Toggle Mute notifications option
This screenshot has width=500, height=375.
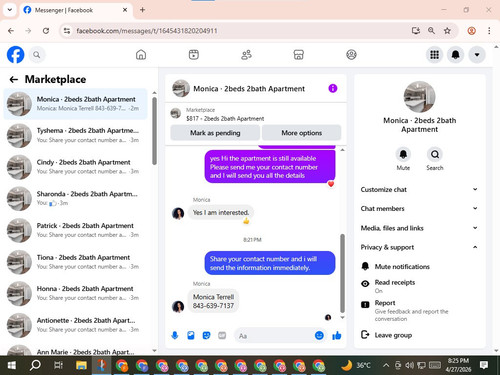click(419, 266)
